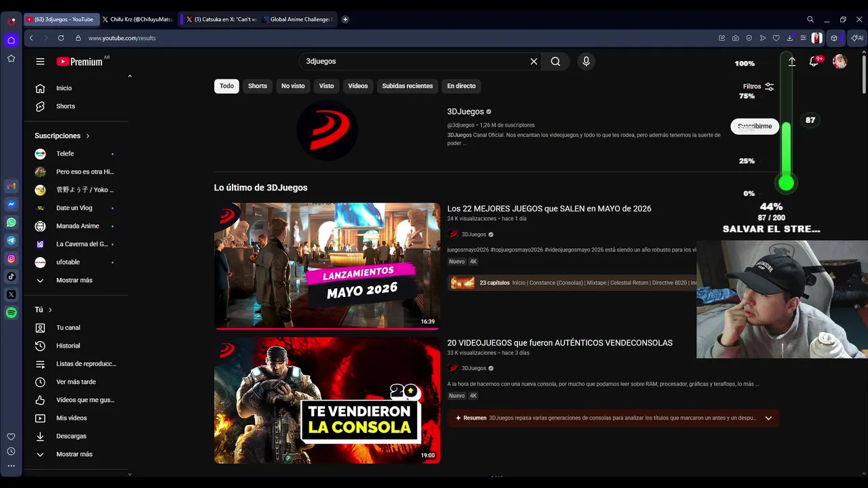Play the Lanzamientos Mayo 2026 thumbnail

tap(327, 266)
